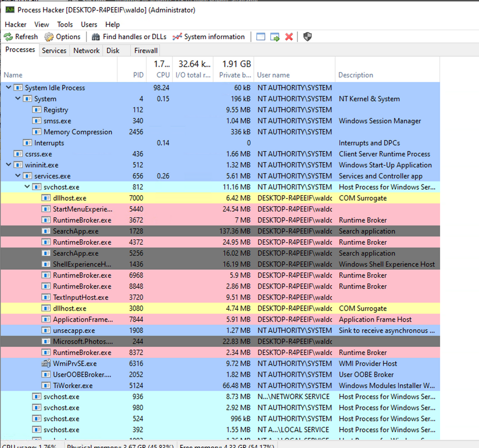Collapse the services.exe process tree

click(18, 176)
